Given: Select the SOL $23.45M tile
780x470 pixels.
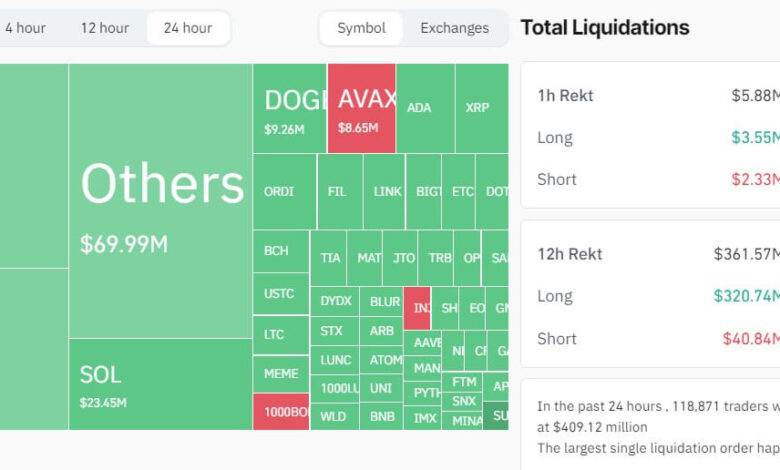Looking at the screenshot, I should point(160,384).
